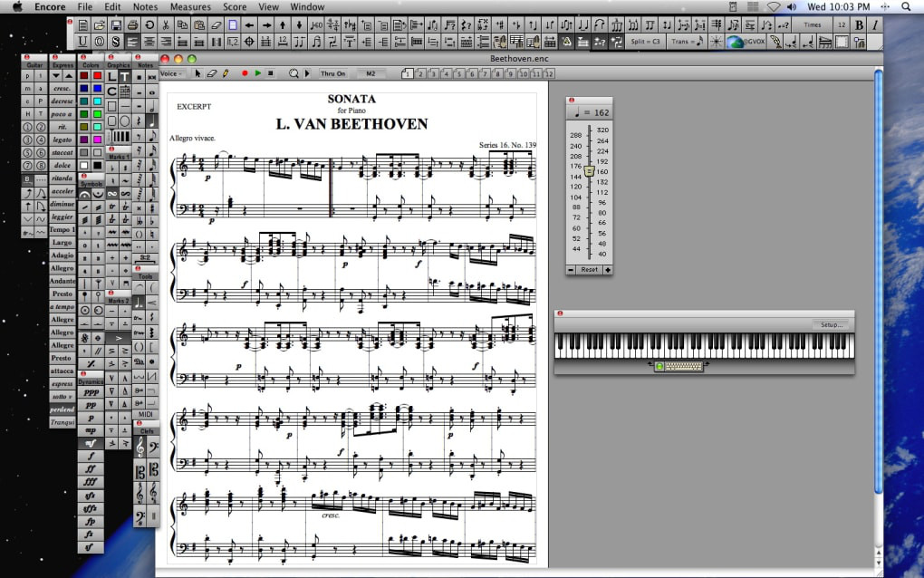Select the ppp dynamic marking
This screenshot has width=924, height=578.
[91, 392]
